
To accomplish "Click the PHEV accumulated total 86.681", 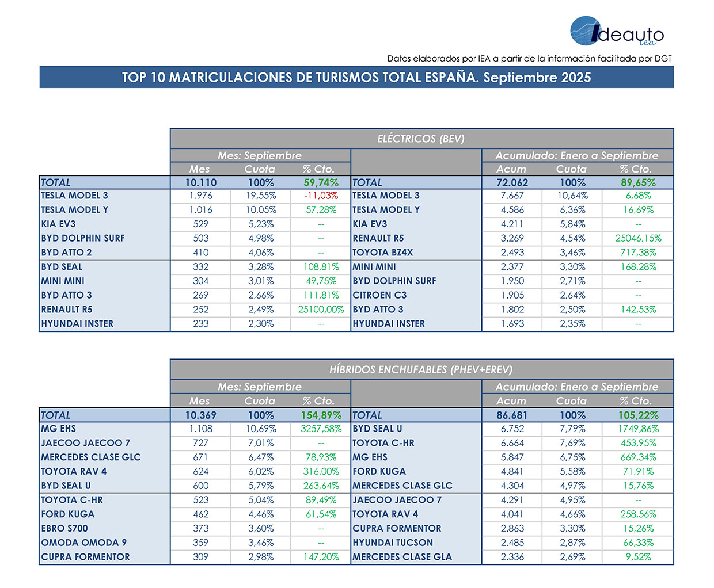I will point(512,415).
